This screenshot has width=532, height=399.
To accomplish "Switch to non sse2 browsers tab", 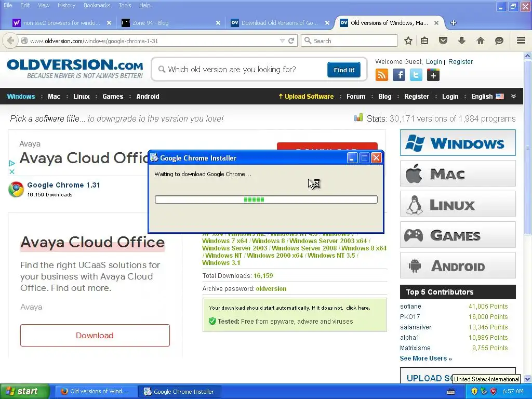I will tap(61, 23).
